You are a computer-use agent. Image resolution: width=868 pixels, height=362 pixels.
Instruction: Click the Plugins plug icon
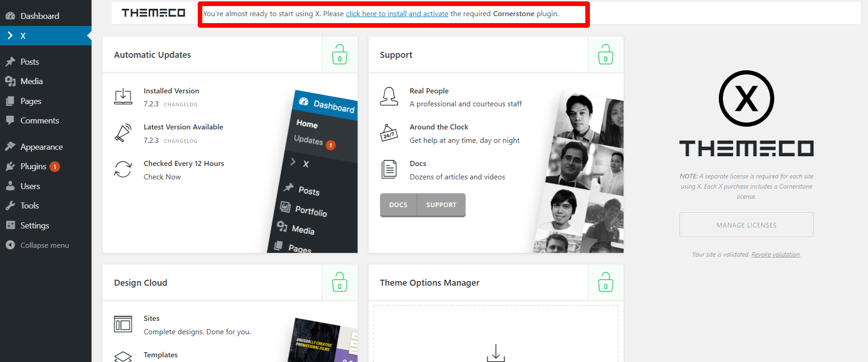pyautogui.click(x=10, y=166)
